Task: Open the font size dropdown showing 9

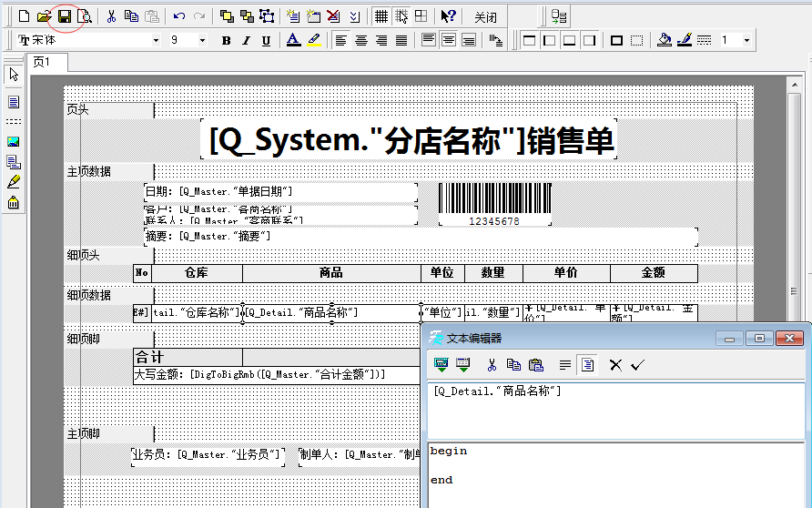Action: tap(202, 40)
